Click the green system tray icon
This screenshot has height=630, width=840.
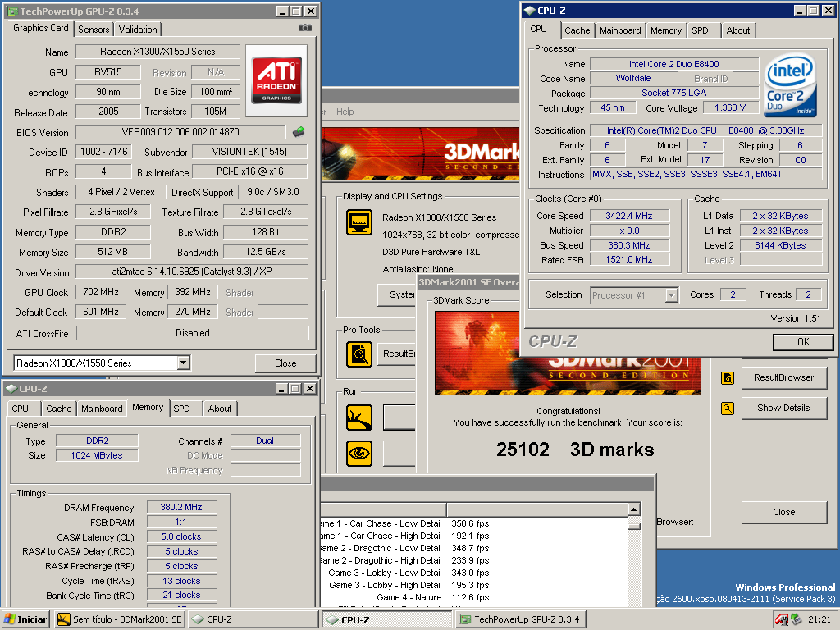[796, 619]
